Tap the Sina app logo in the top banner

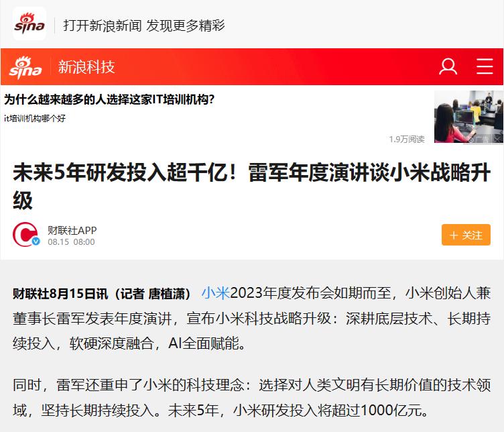click(x=29, y=23)
